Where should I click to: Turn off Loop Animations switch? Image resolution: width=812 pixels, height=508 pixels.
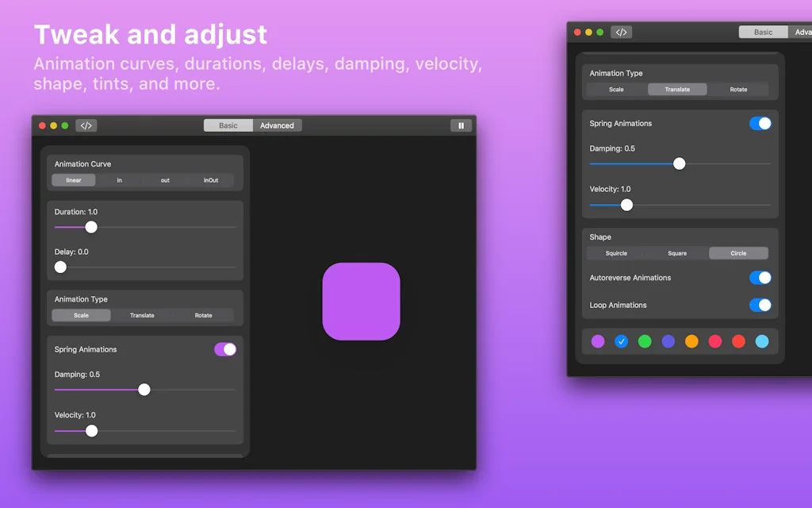760,305
